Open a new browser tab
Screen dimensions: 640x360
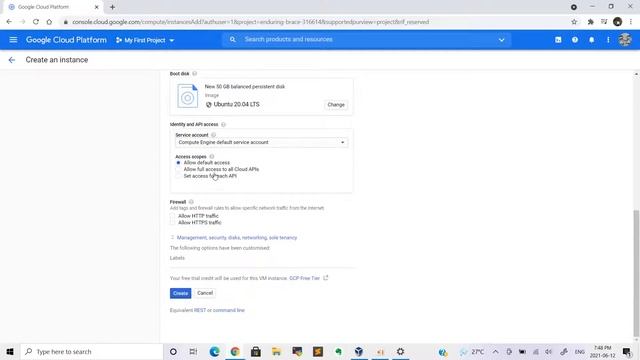(x=112, y=7)
